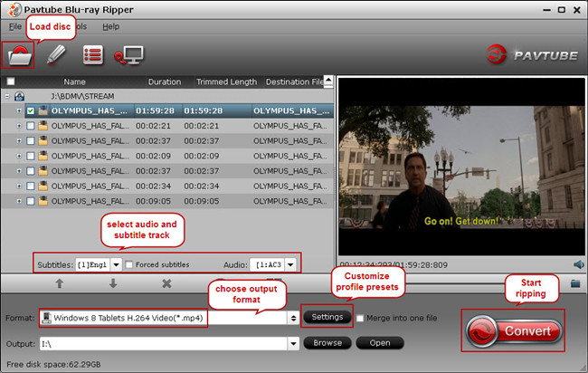Enable Merge into one file
Image resolution: width=588 pixels, height=373 pixels.
(x=360, y=318)
